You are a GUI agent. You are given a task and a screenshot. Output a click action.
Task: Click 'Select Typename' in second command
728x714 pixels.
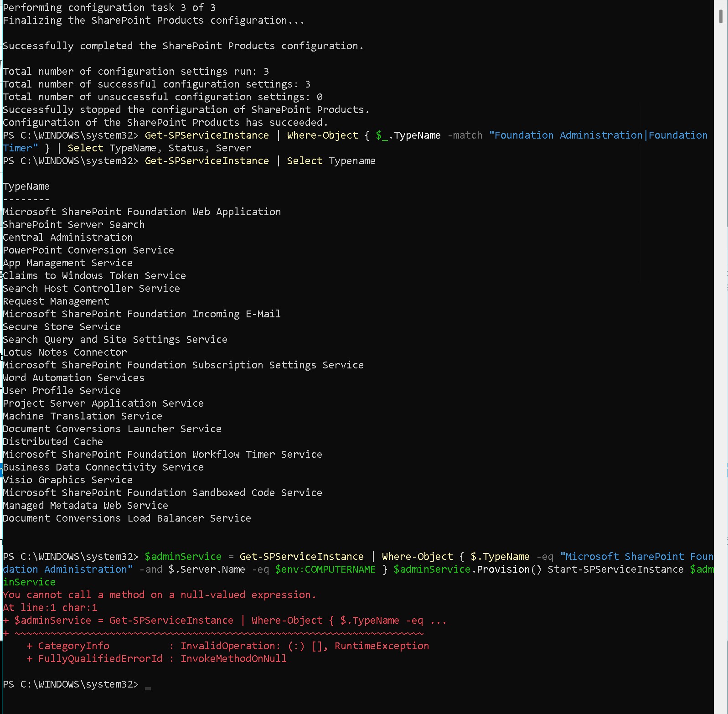331,161
